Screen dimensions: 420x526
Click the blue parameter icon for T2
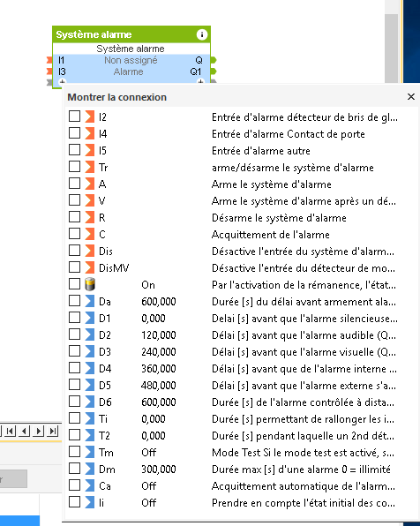click(x=90, y=435)
